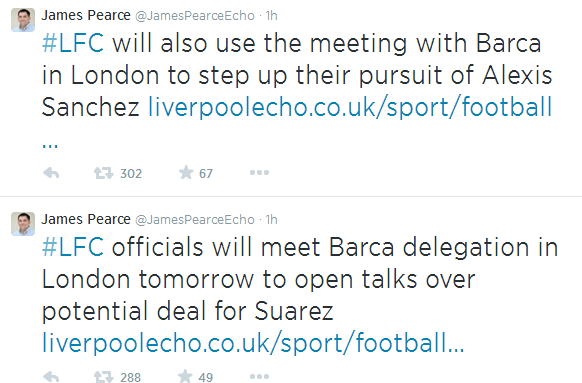Open @JamesPearceEcho handle on first tweet
Image resolution: width=582 pixels, height=383 pixels.
coord(195,16)
